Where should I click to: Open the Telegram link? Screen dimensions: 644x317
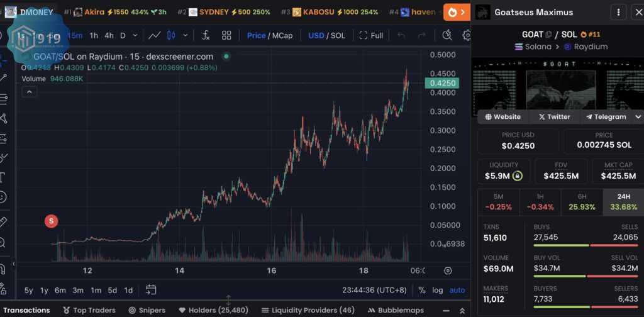[x=606, y=116]
